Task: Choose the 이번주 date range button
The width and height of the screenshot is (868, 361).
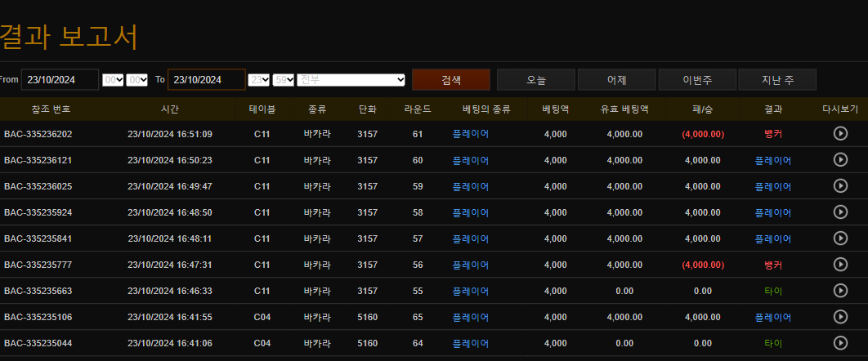Action: [x=697, y=80]
